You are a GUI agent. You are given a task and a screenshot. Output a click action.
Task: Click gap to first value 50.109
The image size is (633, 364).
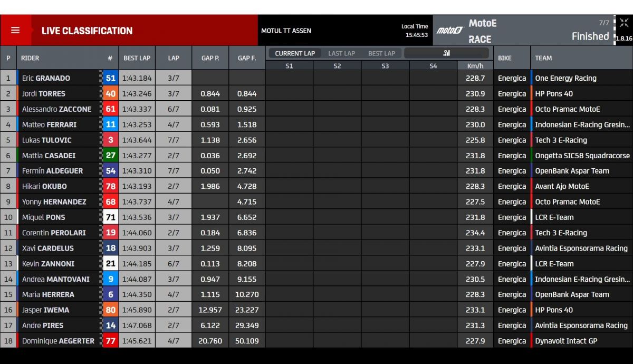(x=247, y=341)
